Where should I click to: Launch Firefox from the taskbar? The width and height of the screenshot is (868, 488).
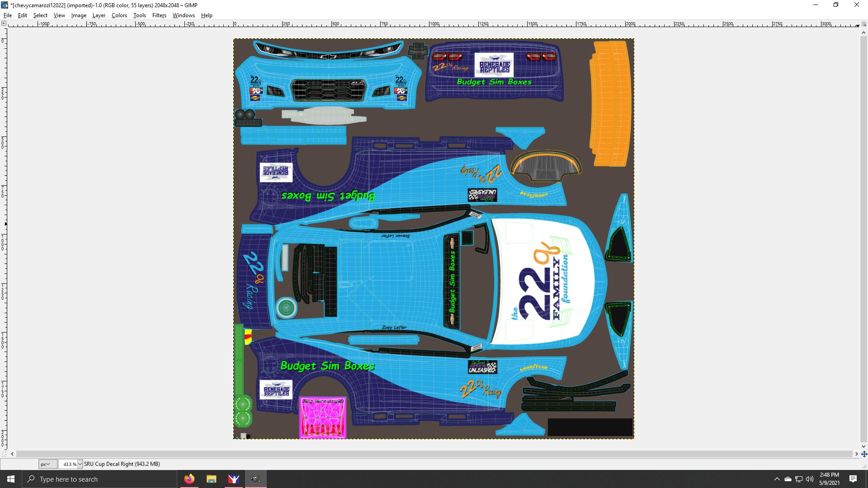(x=189, y=479)
